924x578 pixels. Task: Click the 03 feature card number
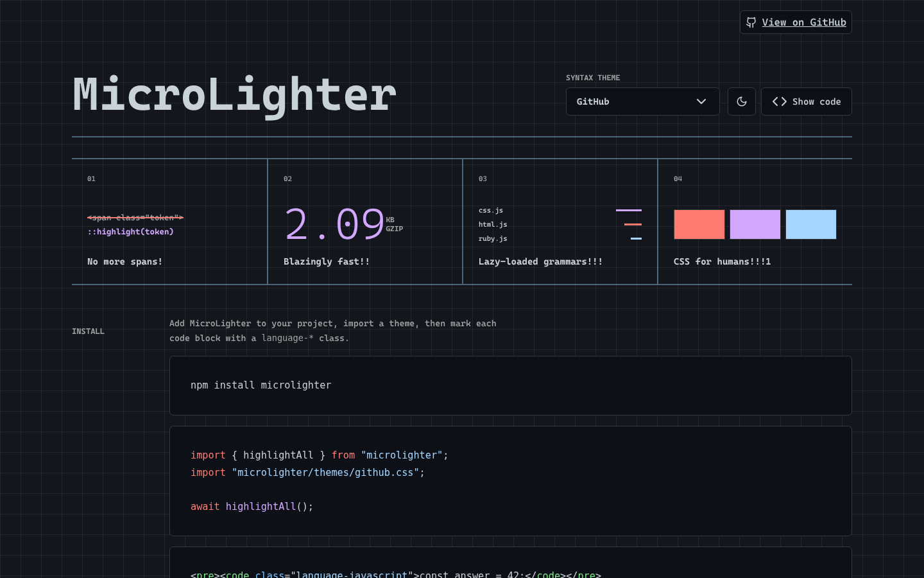click(483, 179)
